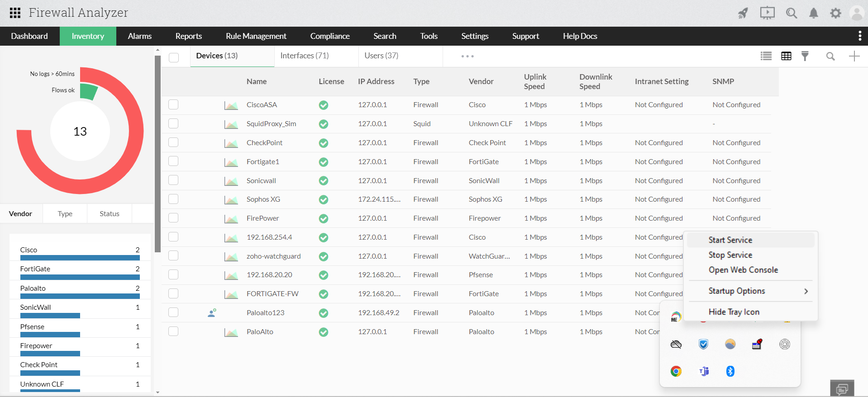This screenshot has width=868, height=397.
Task: Switch to the Interfaces (71) tab
Action: click(305, 56)
